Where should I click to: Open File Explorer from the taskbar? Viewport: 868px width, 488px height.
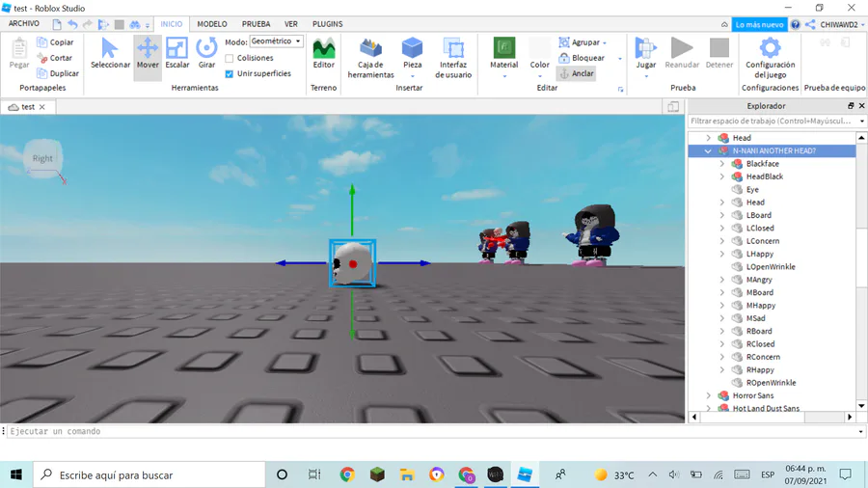[x=407, y=474]
